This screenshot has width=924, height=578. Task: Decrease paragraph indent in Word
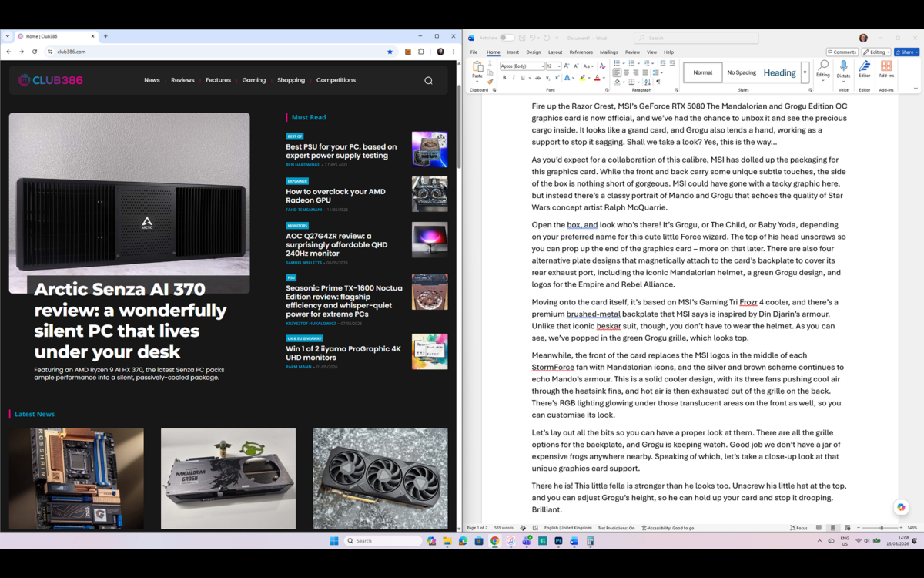coord(663,63)
